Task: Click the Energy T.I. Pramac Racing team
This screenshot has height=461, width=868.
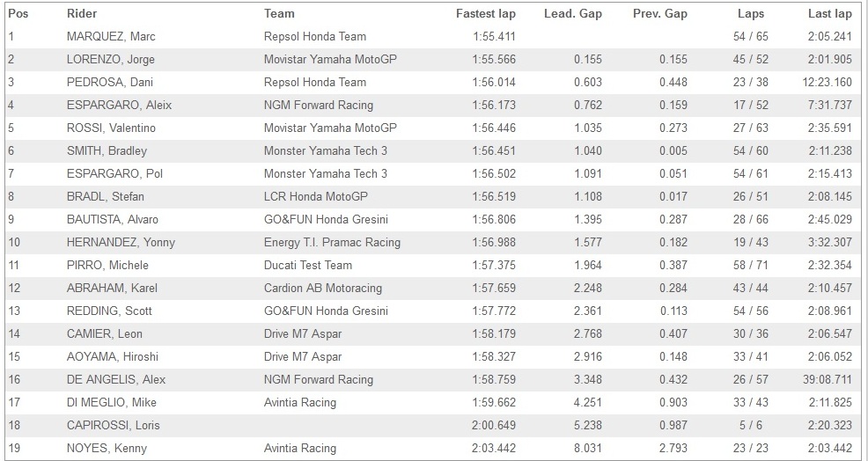Action: click(x=332, y=242)
